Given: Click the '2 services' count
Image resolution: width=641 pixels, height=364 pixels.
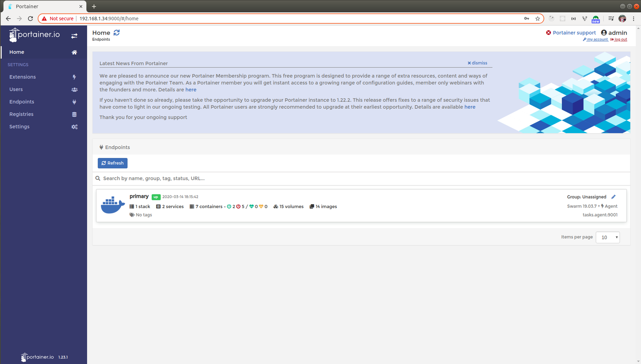Looking at the screenshot, I should (170, 206).
